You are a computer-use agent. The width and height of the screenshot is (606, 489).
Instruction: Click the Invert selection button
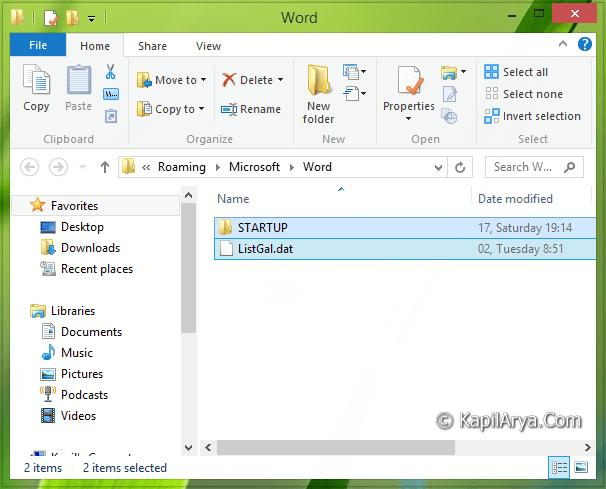(532, 116)
